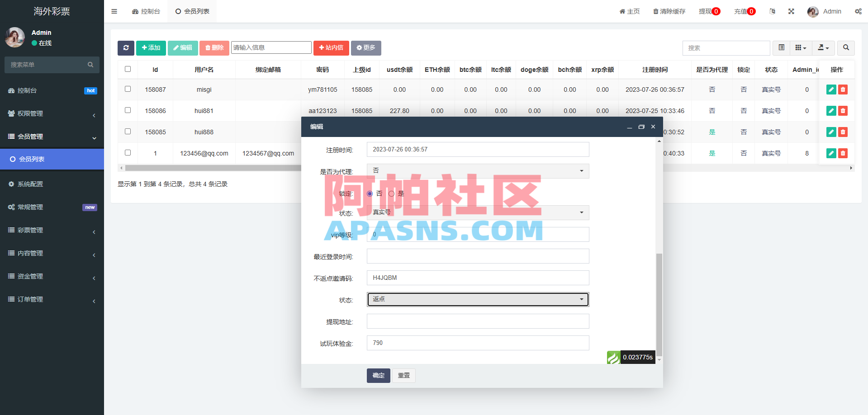Click the edit pencil icon for user misgi
Viewport: 868px width, 415px height.
pos(831,90)
